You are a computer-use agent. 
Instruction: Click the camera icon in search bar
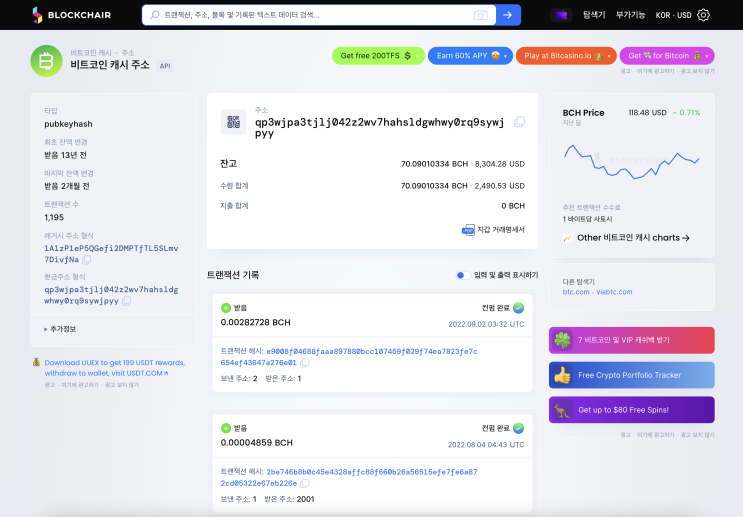click(480, 15)
